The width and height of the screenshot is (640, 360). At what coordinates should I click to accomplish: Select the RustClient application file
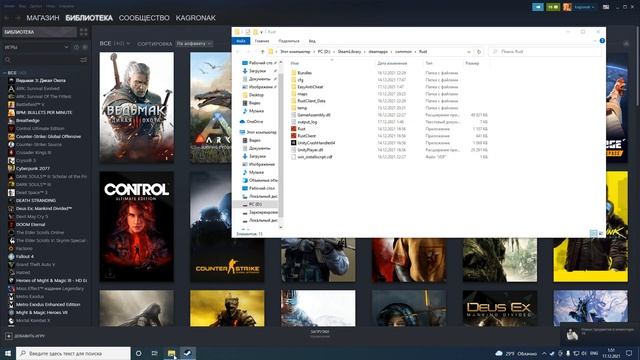(x=306, y=136)
